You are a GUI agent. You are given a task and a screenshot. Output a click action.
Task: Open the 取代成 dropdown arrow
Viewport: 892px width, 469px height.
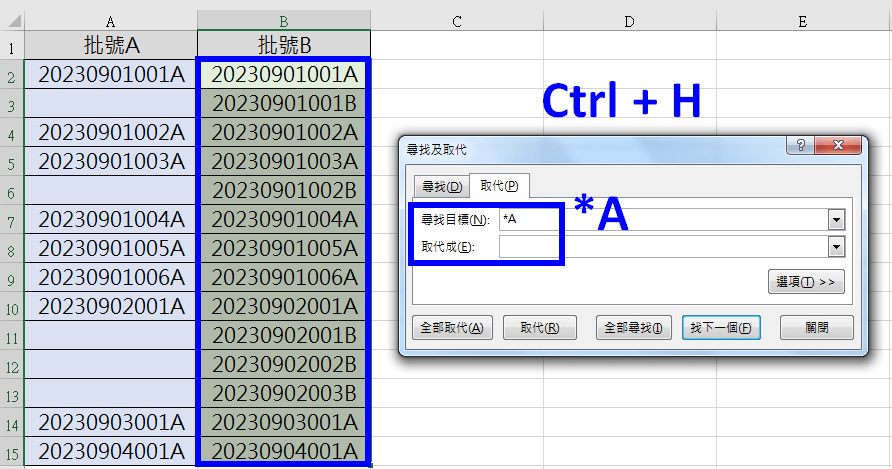coord(836,247)
